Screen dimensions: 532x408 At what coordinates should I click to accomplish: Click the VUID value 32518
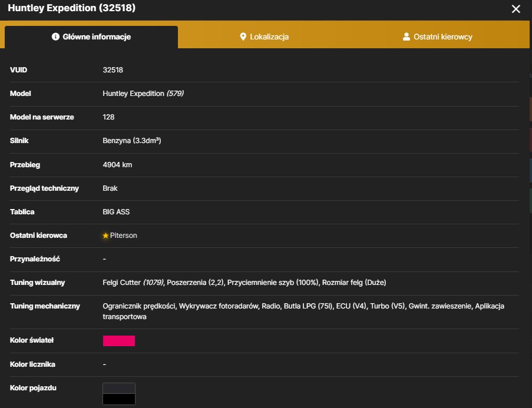click(113, 70)
